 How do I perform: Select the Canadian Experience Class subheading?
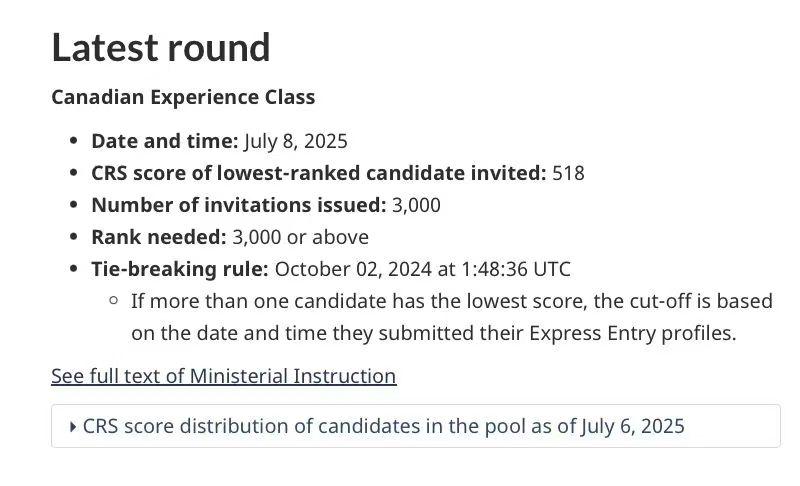pos(183,97)
